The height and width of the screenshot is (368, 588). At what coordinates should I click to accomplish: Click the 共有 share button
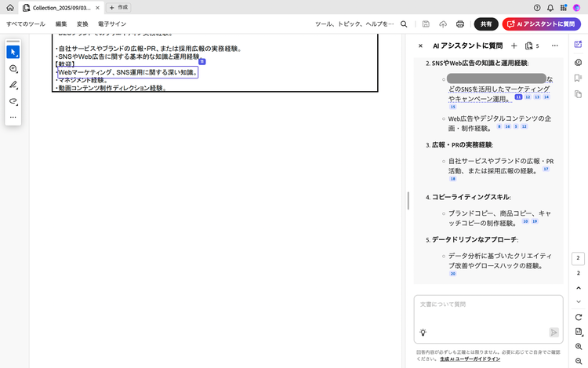[x=486, y=24]
